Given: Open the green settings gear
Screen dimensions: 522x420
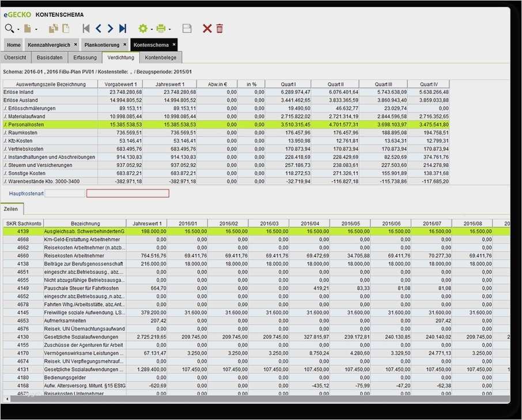Looking at the screenshot, I should coord(143,28).
